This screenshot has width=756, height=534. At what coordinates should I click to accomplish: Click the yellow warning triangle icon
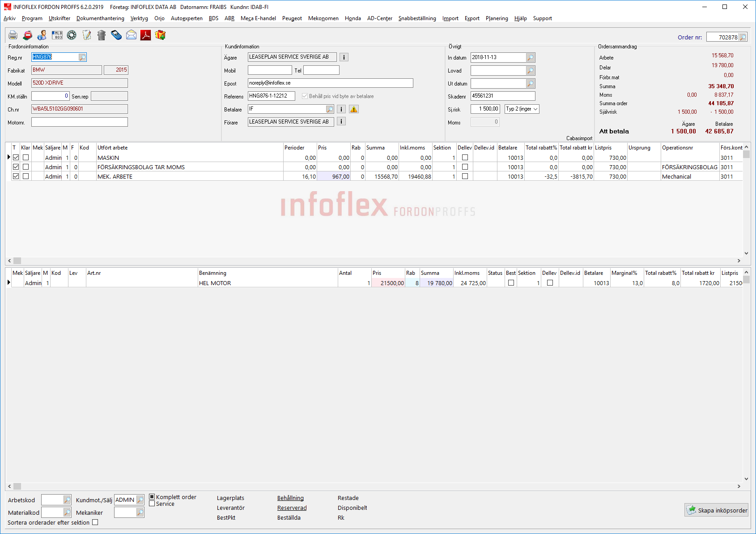point(354,109)
